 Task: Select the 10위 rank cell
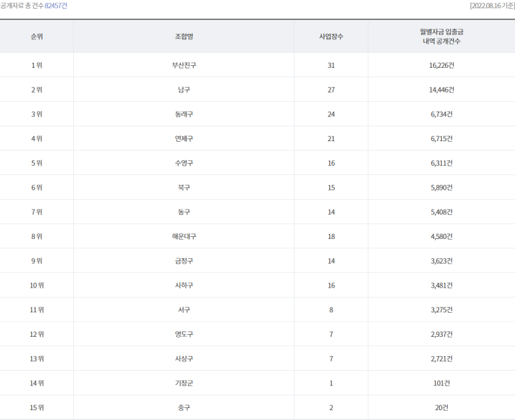click(37, 285)
